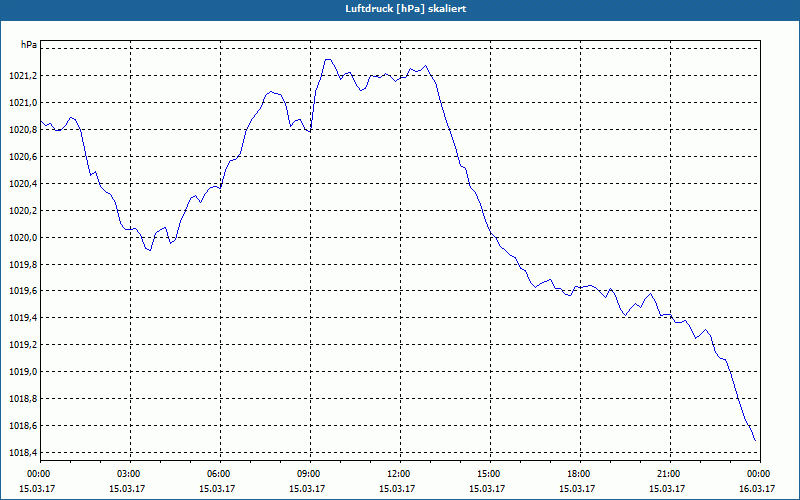
Task: Click the '15.03.17' date under 09:00
Action: [x=307, y=489]
